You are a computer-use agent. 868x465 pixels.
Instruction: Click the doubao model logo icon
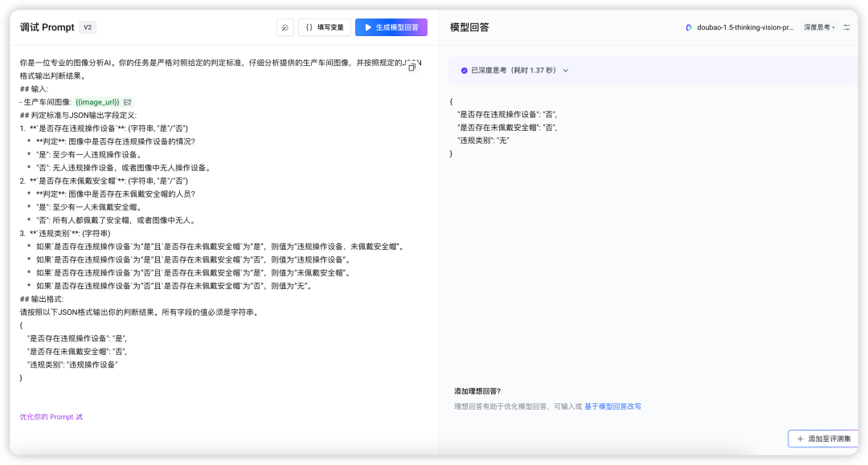pyautogui.click(x=689, y=27)
